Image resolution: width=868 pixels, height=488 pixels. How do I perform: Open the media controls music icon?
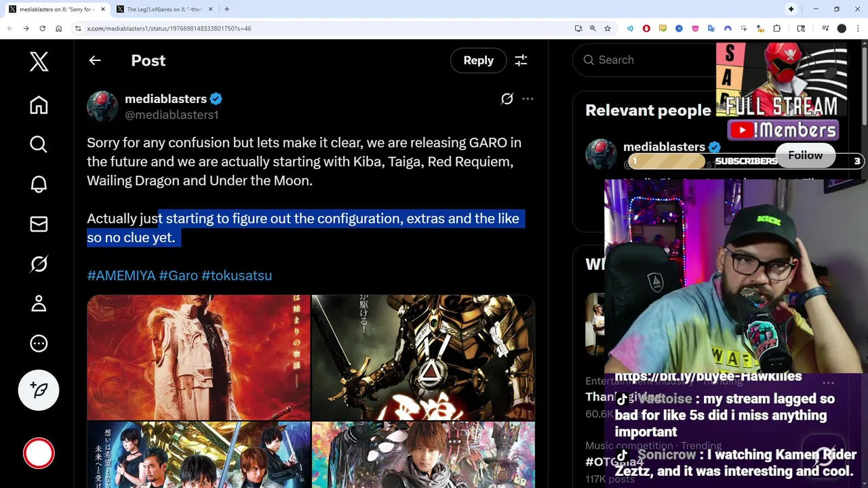[x=825, y=28]
